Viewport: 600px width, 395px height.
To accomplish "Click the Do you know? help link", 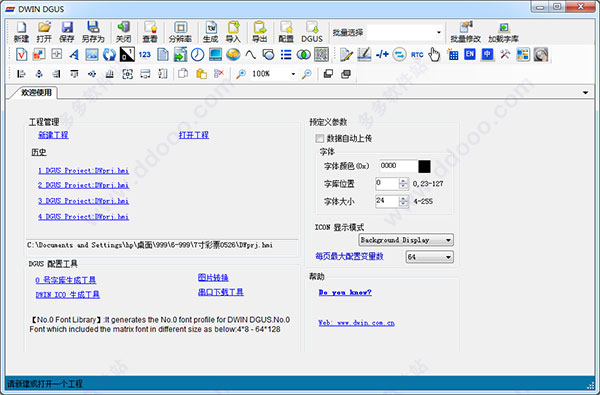I will [x=345, y=292].
